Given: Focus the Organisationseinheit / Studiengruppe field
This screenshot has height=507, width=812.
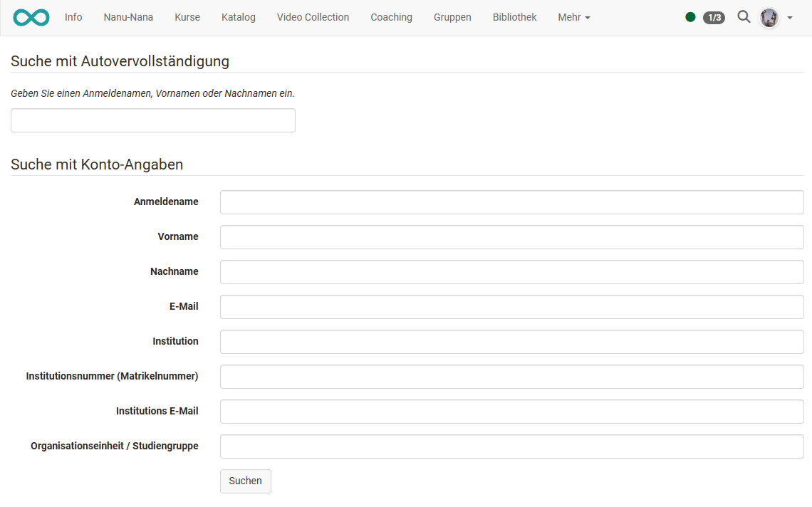Looking at the screenshot, I should click(511, 446).
